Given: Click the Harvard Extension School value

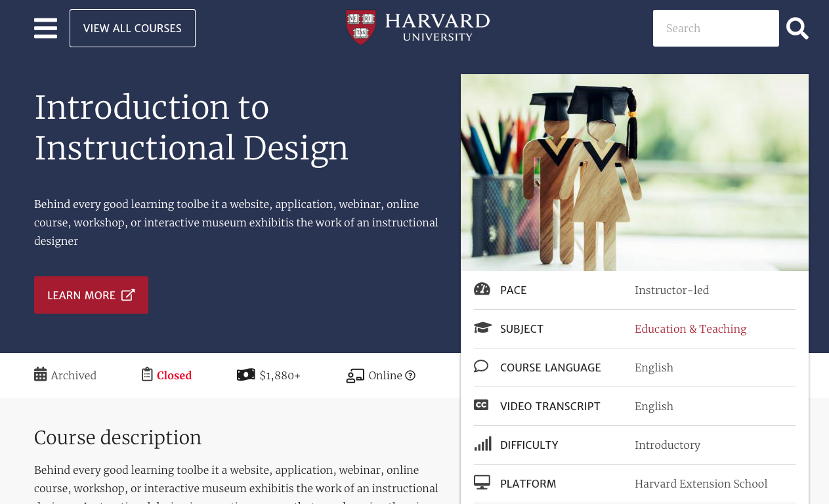Looking at the screenshot, I should click(701, 484).
